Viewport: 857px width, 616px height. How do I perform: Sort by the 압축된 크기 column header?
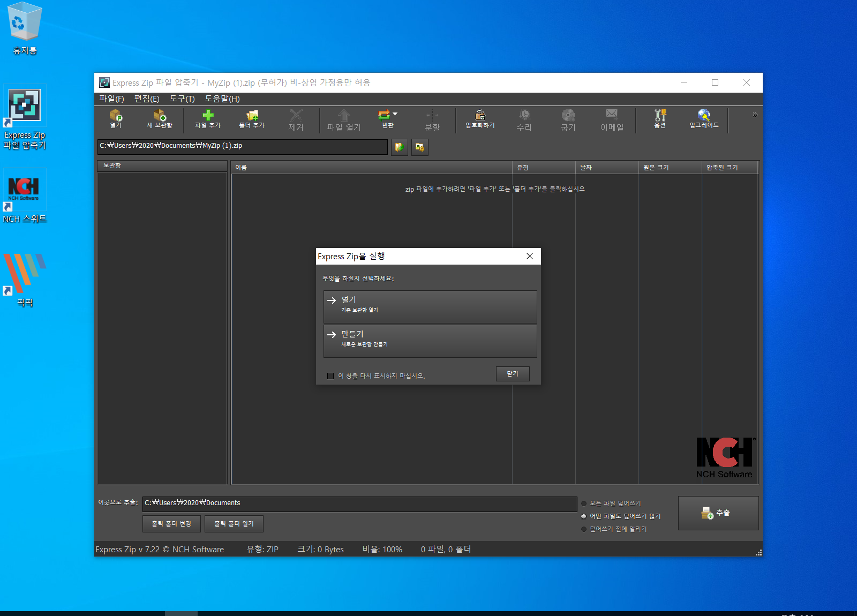(x=730, y=168)
